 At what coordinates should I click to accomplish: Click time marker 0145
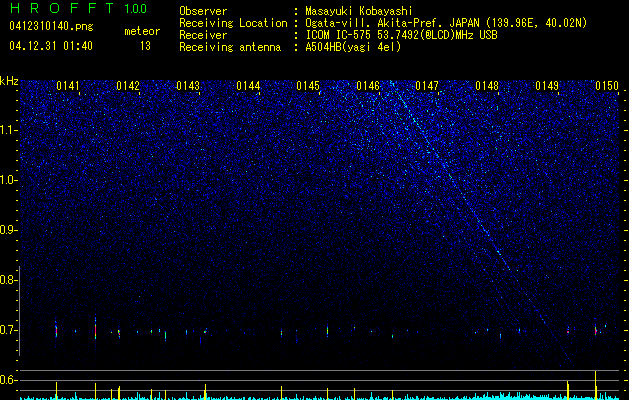308,86
